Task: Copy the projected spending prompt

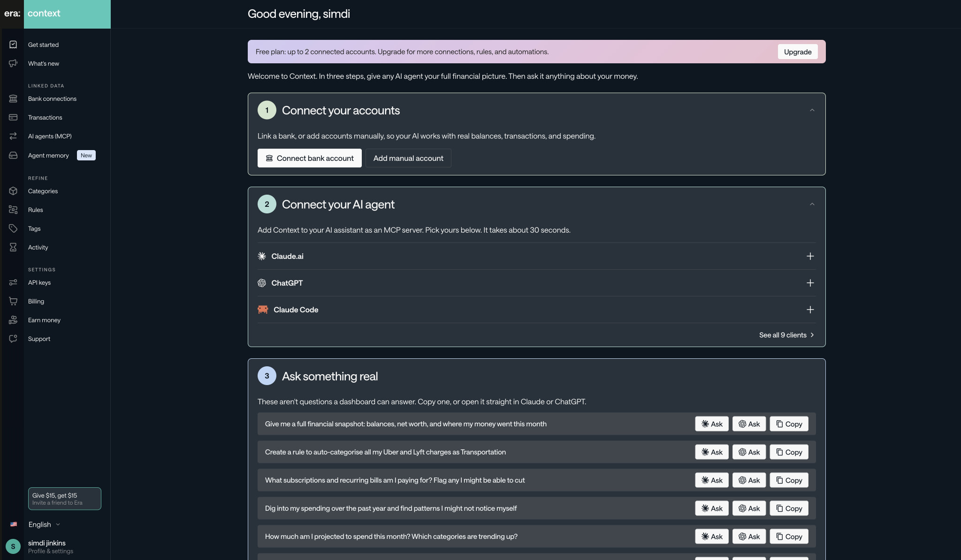Action: click(x=789, y=537)
